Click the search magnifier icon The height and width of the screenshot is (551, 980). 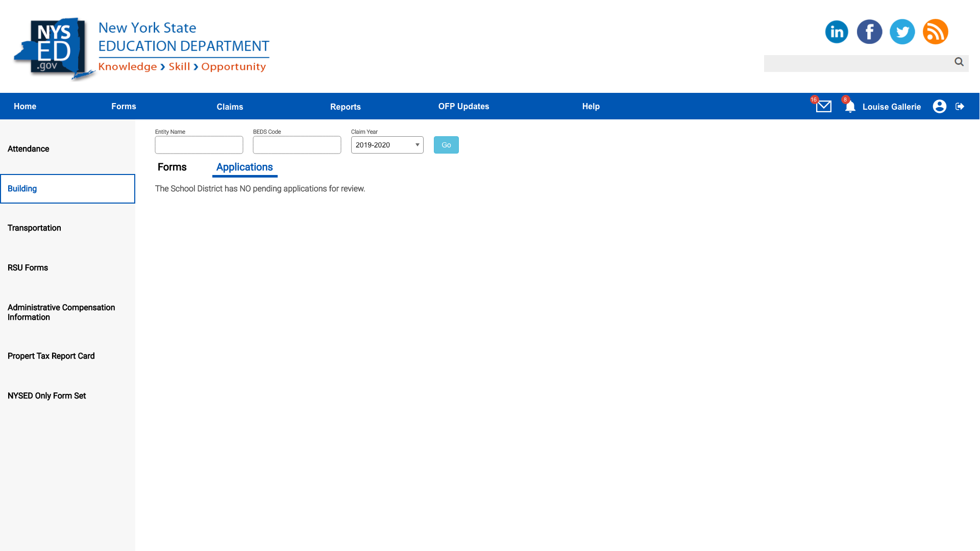pyautogui.click(x=959, y=62)
